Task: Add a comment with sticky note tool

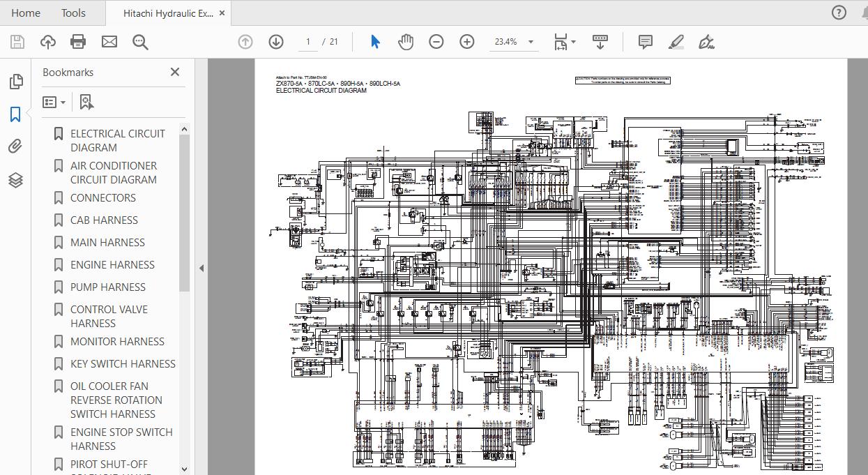Action: click(646, 42)
